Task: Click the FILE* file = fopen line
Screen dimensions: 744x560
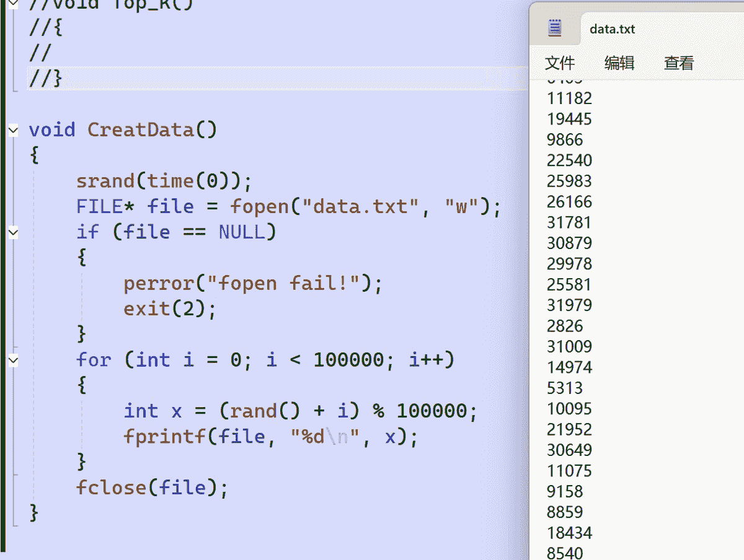Action: (x=288, y=206)
